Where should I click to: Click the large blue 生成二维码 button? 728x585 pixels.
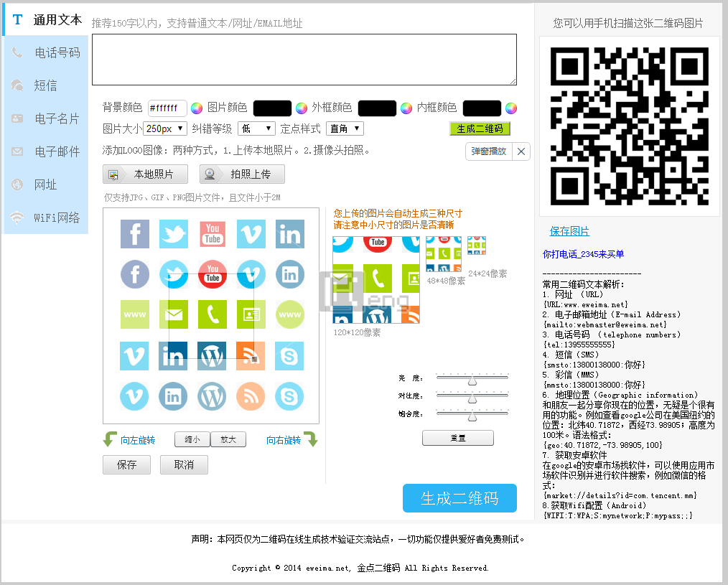coord(459,498)
